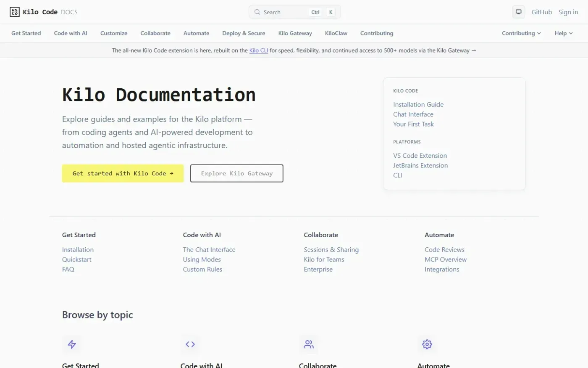
Task: Open the Kilo Gateway nav tab
Action: tap(295, 33)
